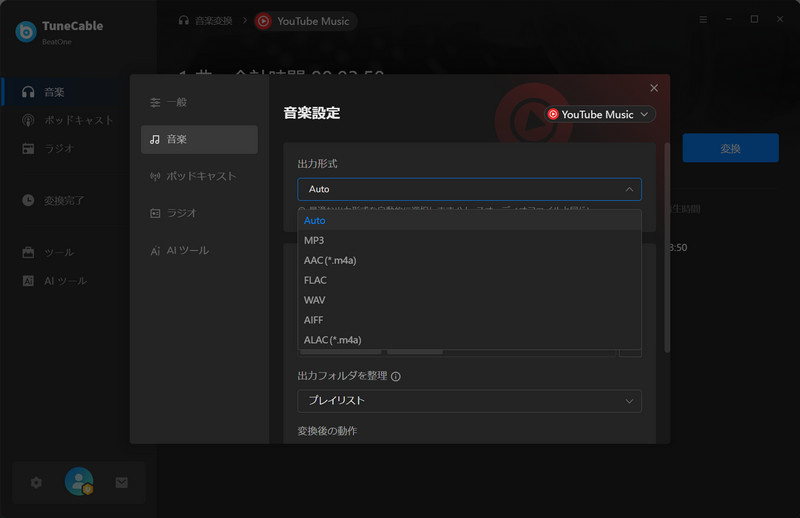800x518 pixels.
Task: Click info icon next to 出力フォルダを整理
Action: (396, 377)
